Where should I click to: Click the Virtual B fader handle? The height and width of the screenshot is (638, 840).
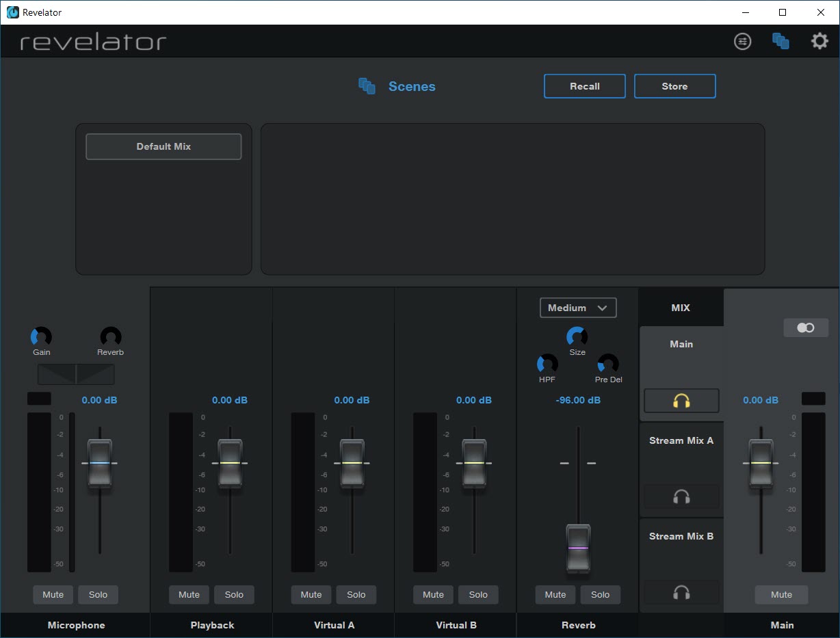click(474, 463)
